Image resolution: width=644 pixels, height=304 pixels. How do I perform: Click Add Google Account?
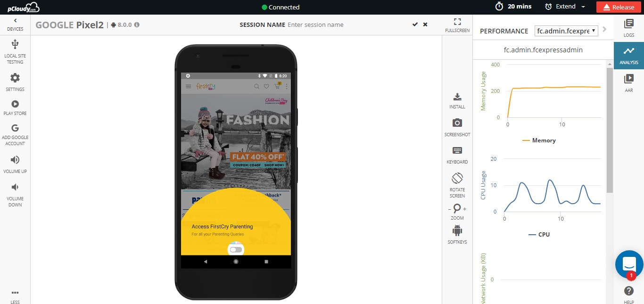click(x=15, y=135)
